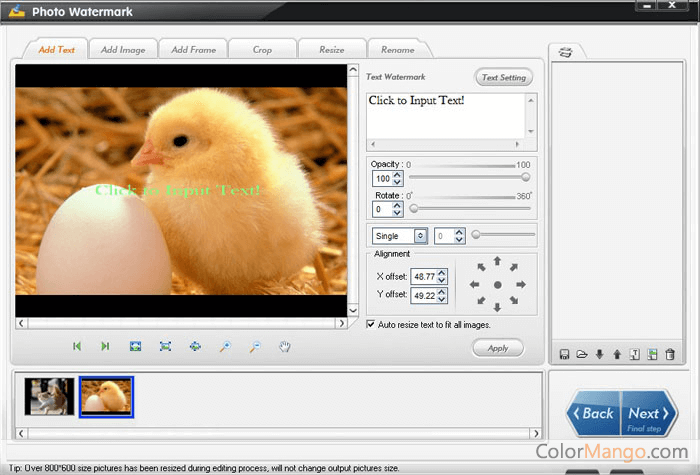Move layer down with down arrow icon
The width and height of the screenshot is (700, 475).
[x=600, y=354]
